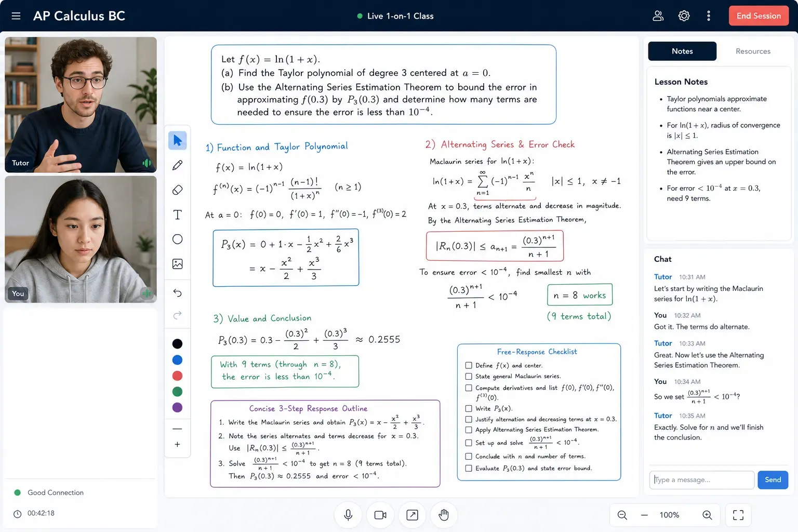This screenshot has height=532, width=798.
Task: Share screen using arrow icon
Action: 412,515
